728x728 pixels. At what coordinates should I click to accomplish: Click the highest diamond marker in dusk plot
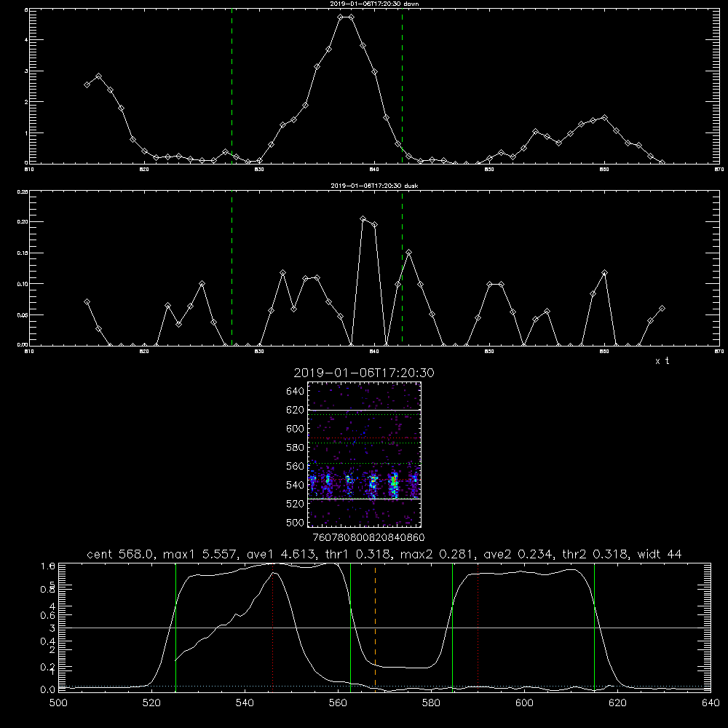363,218
